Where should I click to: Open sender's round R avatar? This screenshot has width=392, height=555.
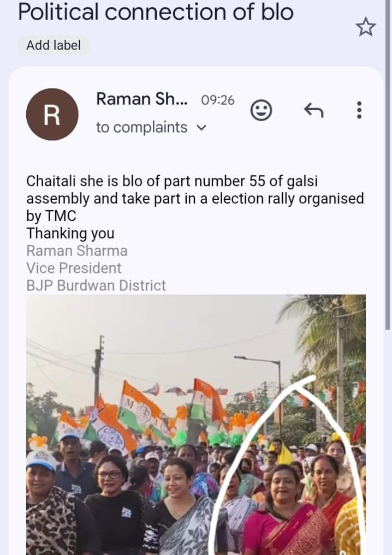pos(52,114)
